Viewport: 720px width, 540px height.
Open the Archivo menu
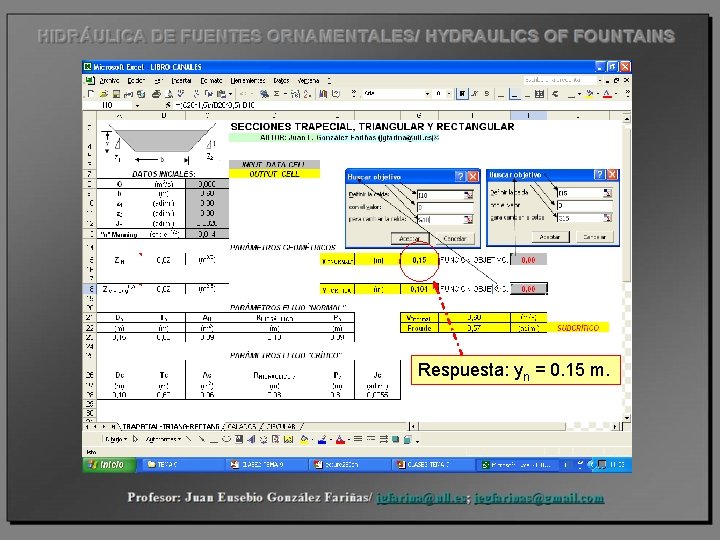tap(109, 80)
